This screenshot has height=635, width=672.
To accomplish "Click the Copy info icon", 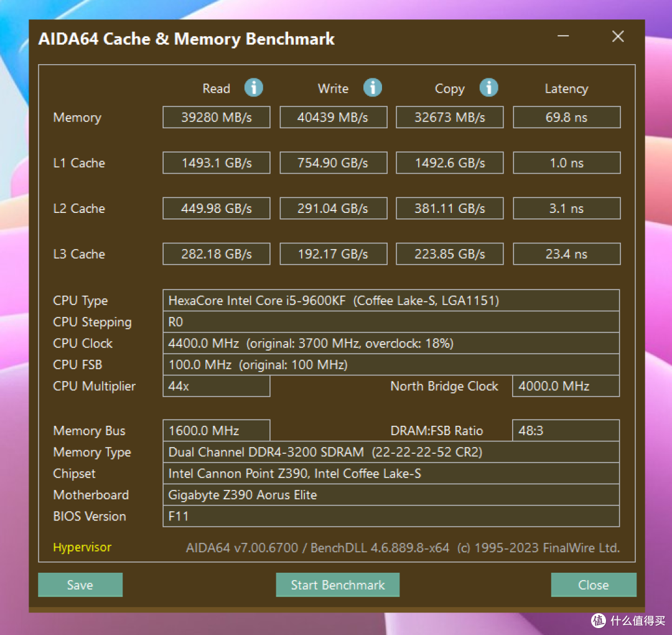I will [x=488, y=88].
